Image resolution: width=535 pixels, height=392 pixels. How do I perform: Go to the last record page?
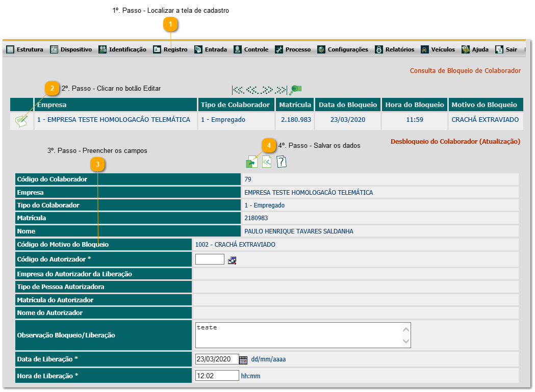tap(281, 90)
